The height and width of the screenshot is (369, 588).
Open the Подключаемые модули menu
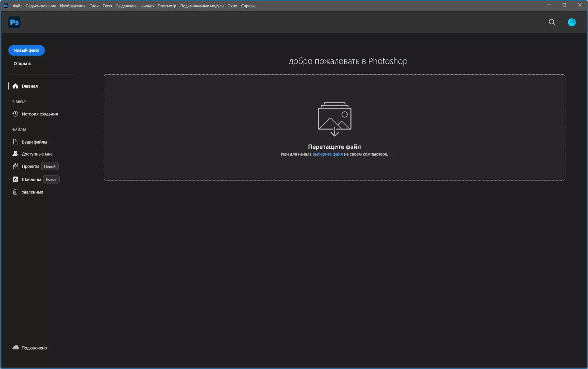point(202,6)
